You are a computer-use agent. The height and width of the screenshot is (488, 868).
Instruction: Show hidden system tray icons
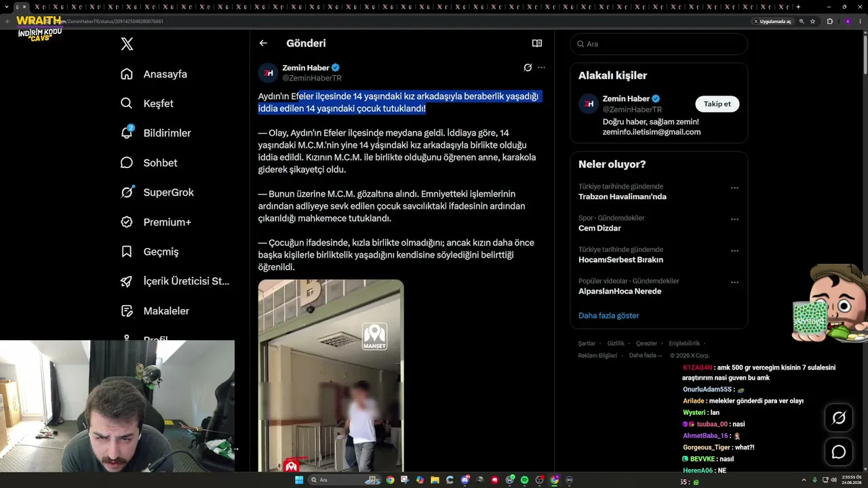(805, 480)
